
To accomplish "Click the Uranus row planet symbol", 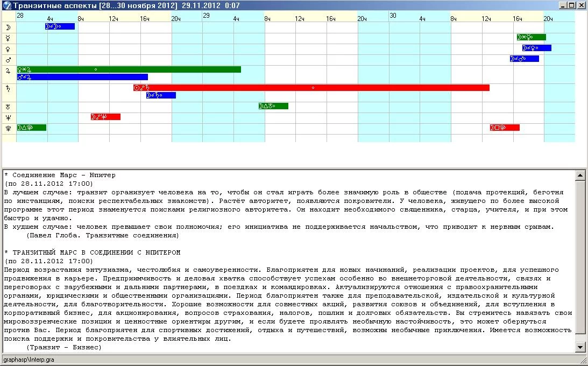I will pyautogui.click(x=8, y=107).
